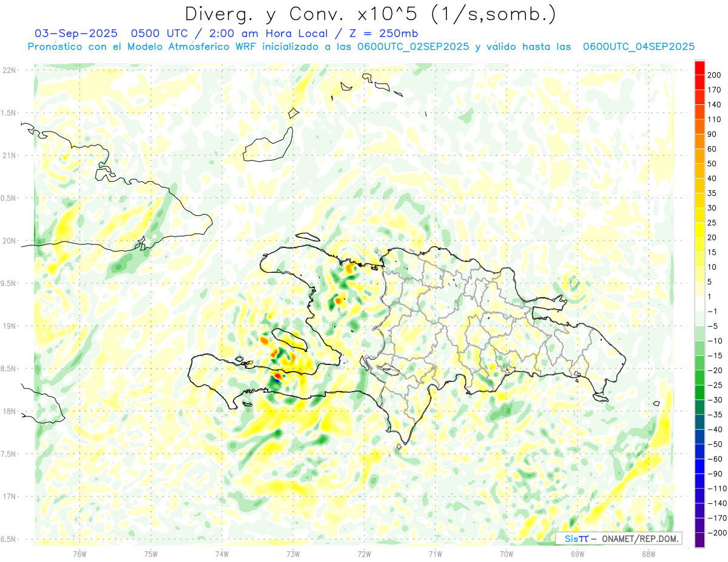This screenshot has width=728, height=562.
Task: Click the -200 value on color scale
Action: click(x=716, y=532)
